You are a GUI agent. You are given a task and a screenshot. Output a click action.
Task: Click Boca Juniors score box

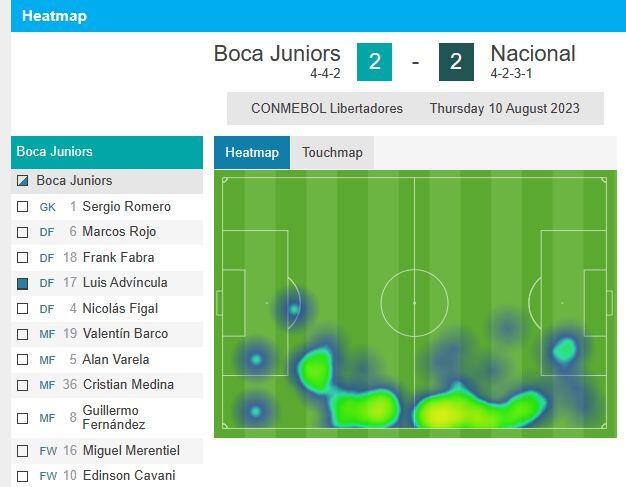[374, 62]
